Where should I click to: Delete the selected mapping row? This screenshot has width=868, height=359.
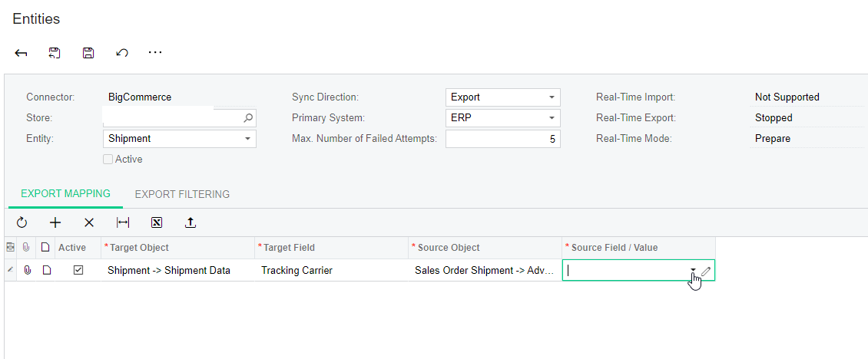click(x=89, y=223)
